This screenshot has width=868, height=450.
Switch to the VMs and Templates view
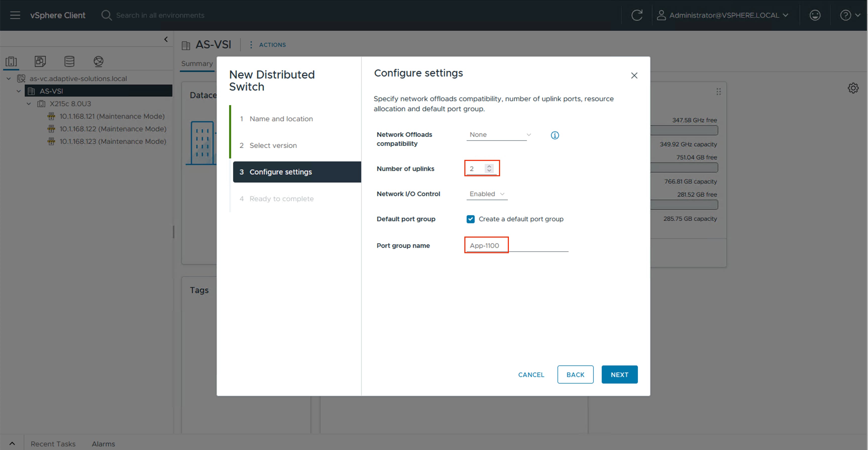point(40,61)
